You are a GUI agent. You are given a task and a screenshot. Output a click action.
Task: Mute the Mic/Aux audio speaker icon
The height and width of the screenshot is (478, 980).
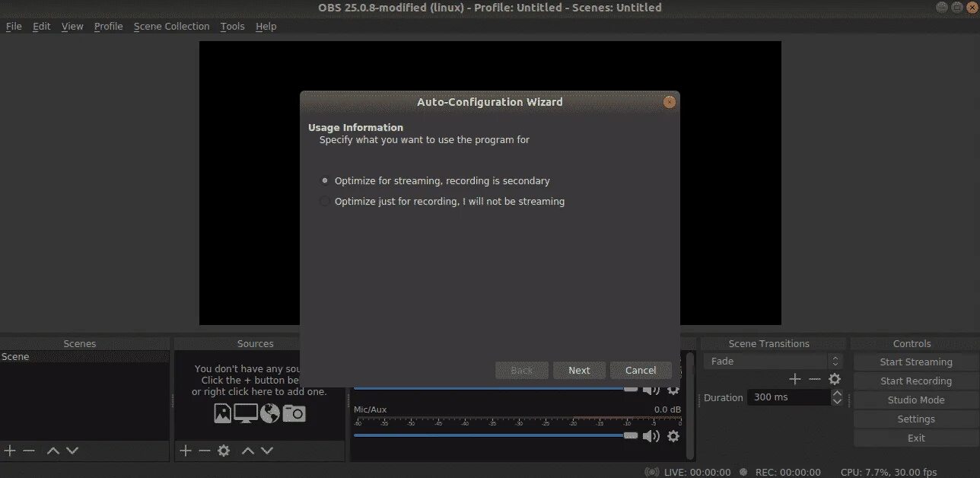coord(651,436)
